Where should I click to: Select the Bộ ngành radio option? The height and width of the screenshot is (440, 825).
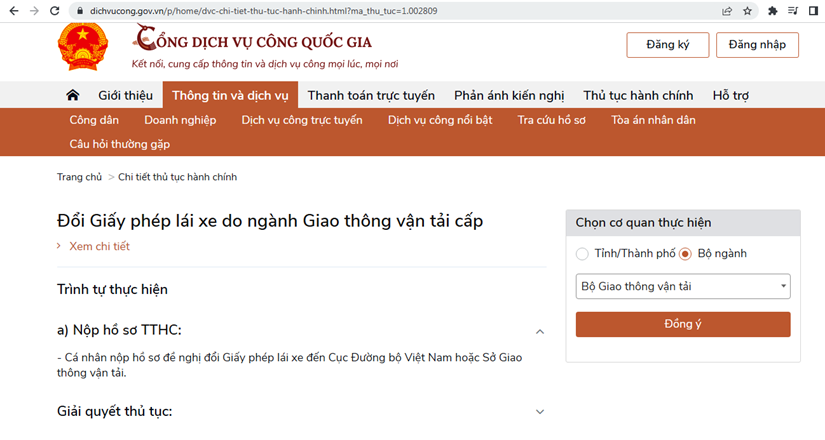[x=685, y=254]
